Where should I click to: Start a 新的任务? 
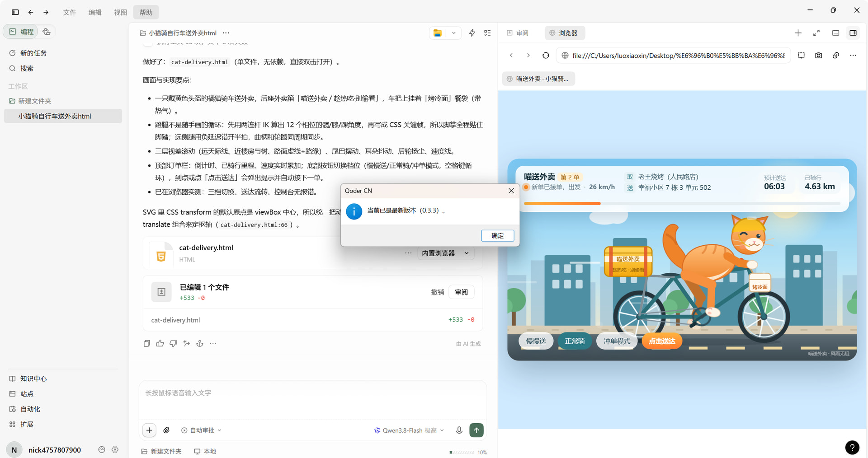[33, 53]
